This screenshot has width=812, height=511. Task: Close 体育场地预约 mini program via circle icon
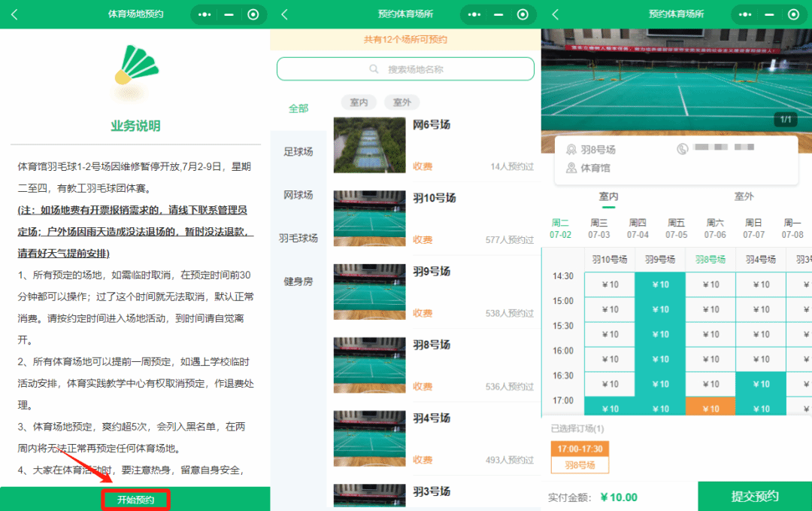(253, 14)
